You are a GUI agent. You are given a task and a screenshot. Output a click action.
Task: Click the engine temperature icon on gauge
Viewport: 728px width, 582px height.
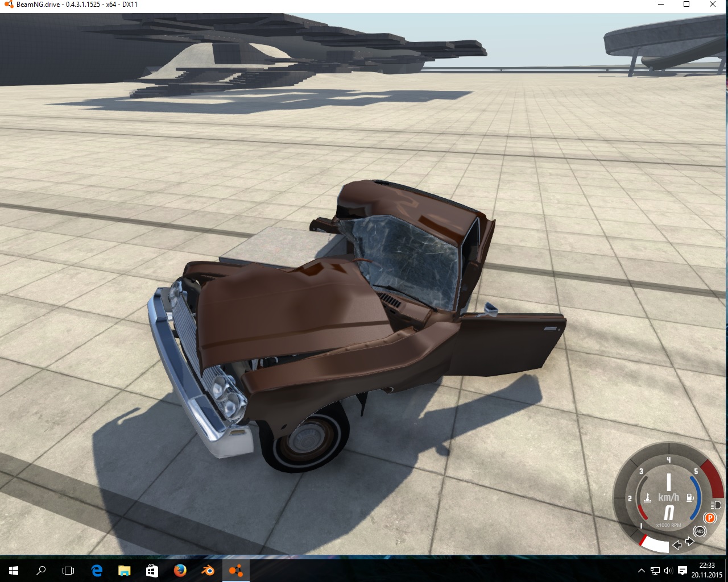647,498
